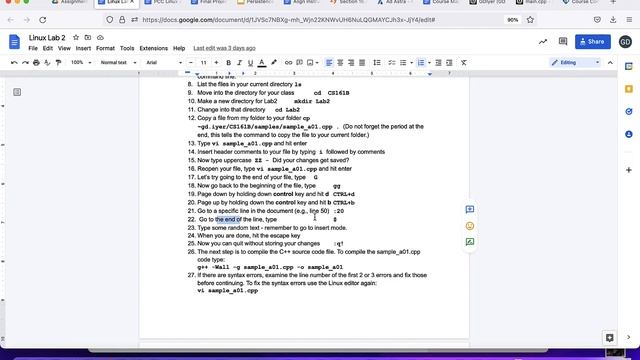Open bulleted list style dropdown
Viewport: 640px width, 360px height.
(411, 62)
